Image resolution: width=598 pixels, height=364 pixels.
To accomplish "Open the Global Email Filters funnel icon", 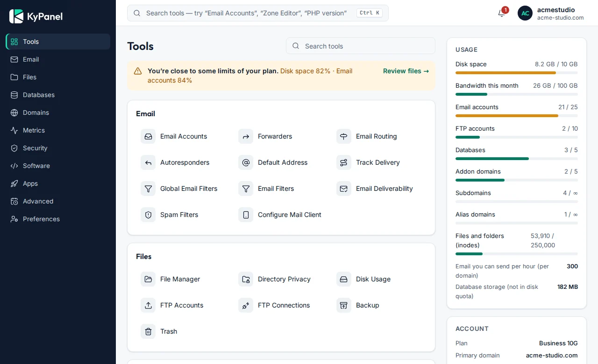I will click(x=148, y=189).
